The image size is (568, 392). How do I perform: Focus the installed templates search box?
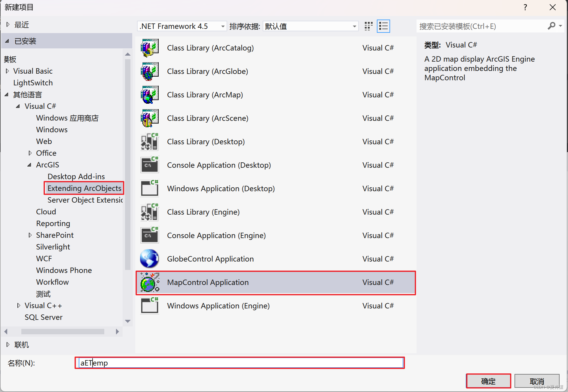click(x=483, y=26)
